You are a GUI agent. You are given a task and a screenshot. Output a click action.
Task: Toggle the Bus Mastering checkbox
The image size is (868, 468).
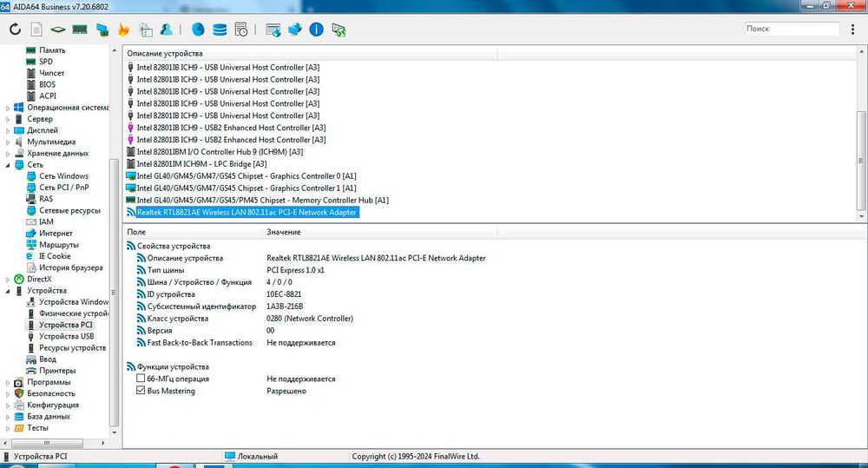(x=141, y=391)
